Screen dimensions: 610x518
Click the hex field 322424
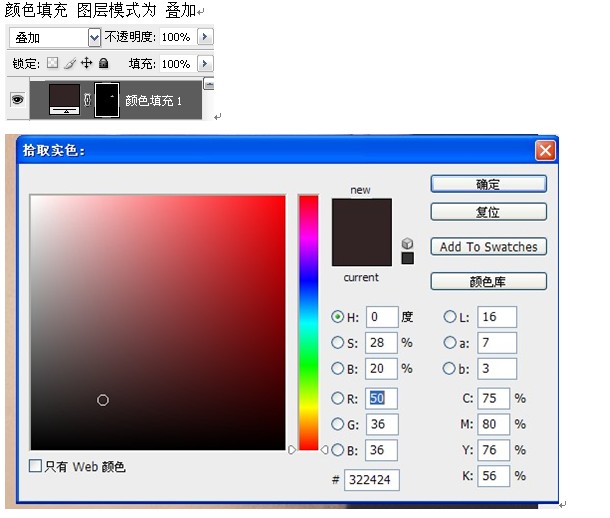point(372,480)
